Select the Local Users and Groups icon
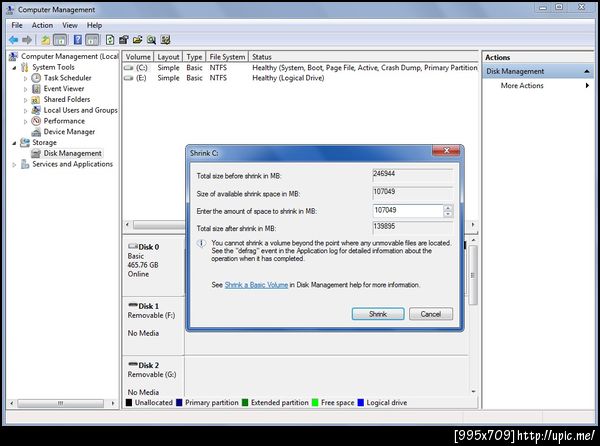 (36, 110)
